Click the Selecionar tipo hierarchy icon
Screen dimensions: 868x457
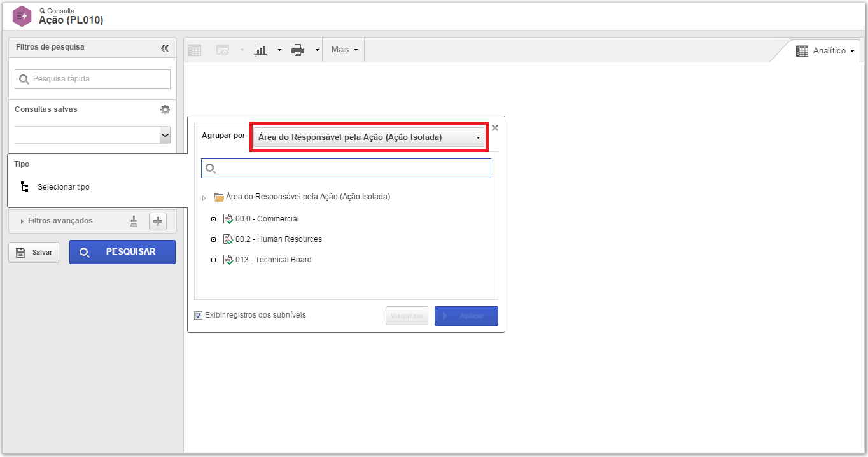click(x=24, y=187)
